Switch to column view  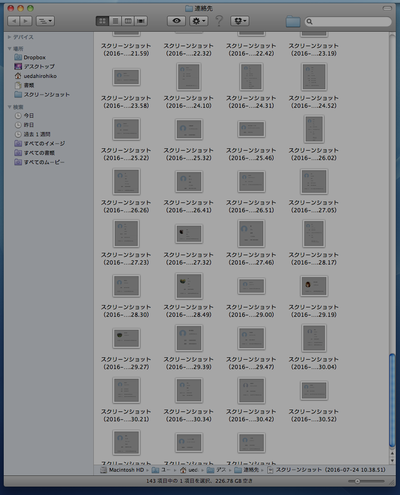(x=128, y=21)
